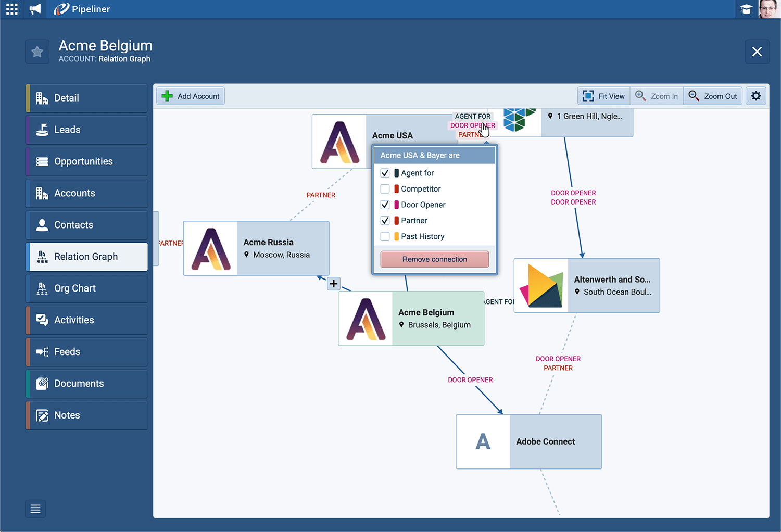Screen dimensions: 781x532
Task: Click the graduation cap help icon
Action: [x=746, y=9]
